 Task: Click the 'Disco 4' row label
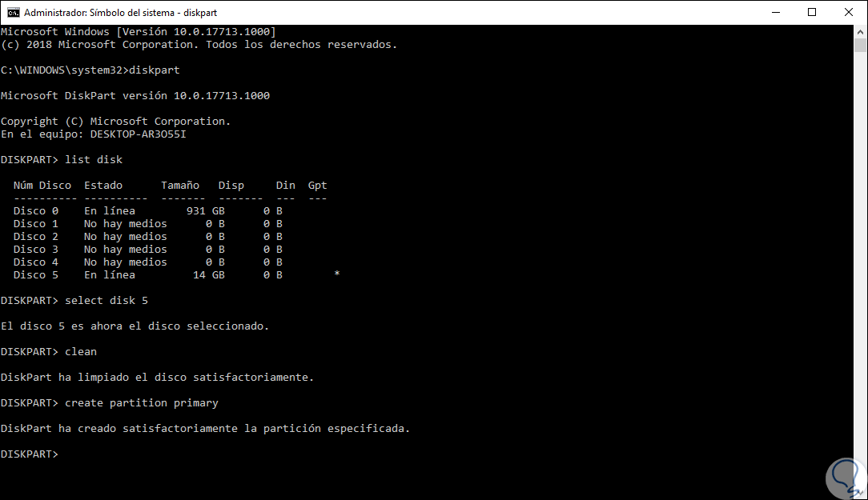35,262
